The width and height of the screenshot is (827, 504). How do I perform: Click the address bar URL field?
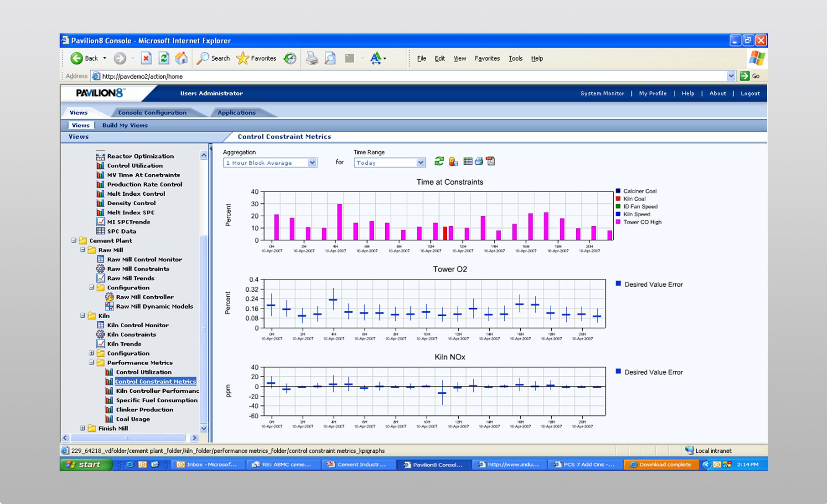(413, 76)
